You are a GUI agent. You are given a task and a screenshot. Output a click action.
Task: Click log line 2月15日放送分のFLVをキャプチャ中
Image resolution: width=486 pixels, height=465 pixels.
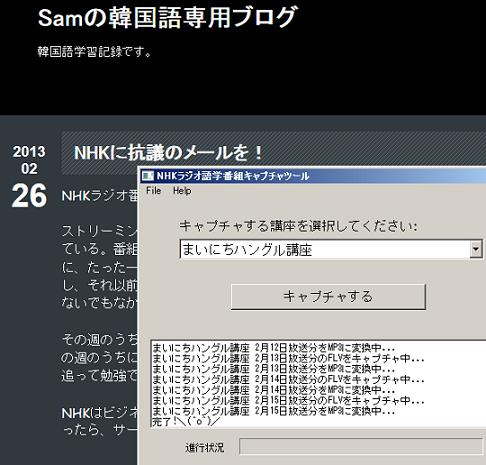click(x=288, y=401)
